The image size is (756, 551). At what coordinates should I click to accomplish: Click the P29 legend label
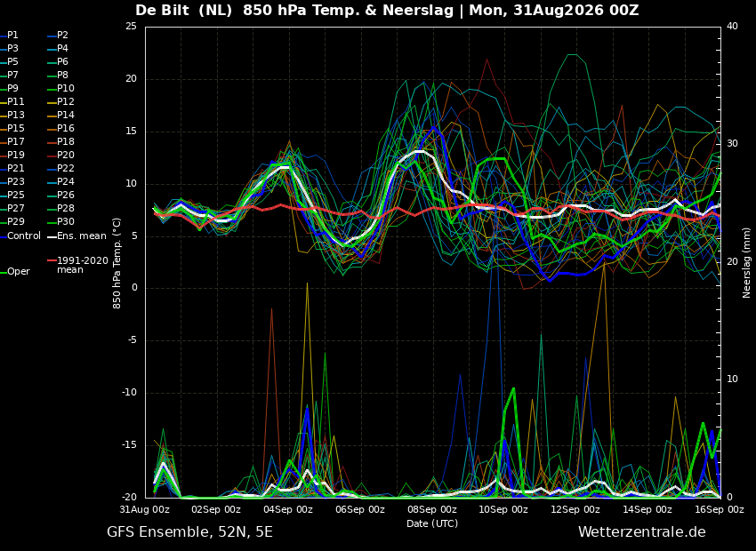[15, 221]
